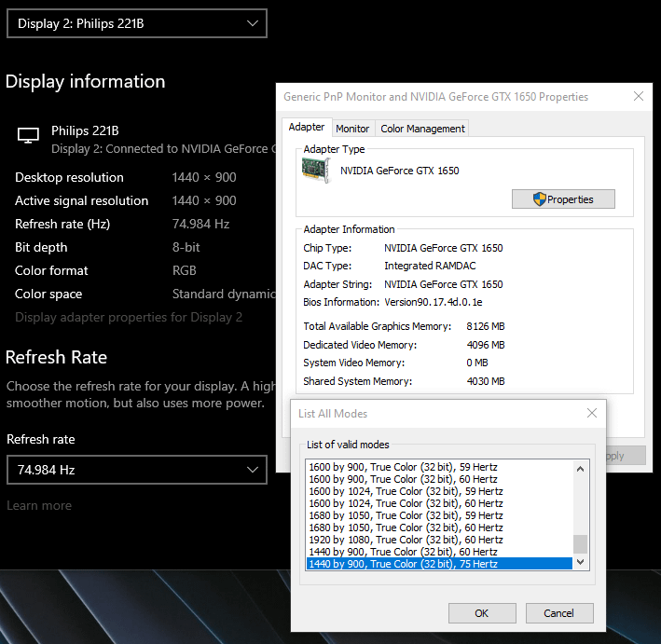Click the Chip Type value NVIDIA GeForce GTX 1650
The width and height of the screenshot is (661, 644).
tap(444, 248)
